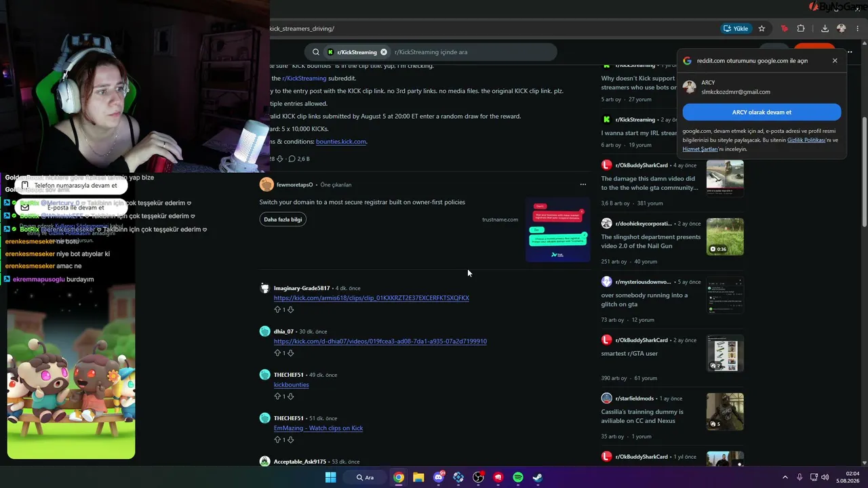Open the Chrome downloads icon

tap(825, 28)
